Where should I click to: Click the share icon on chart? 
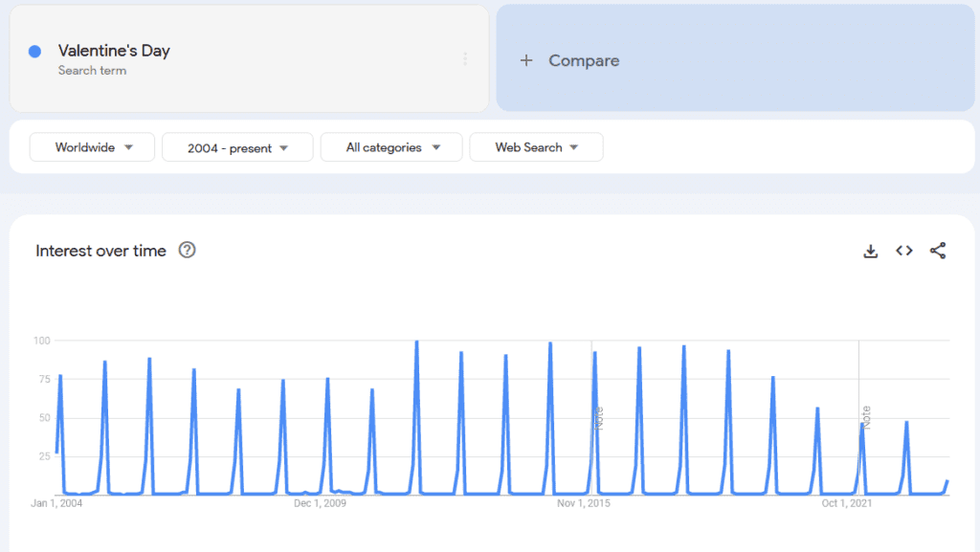point(938,251)
